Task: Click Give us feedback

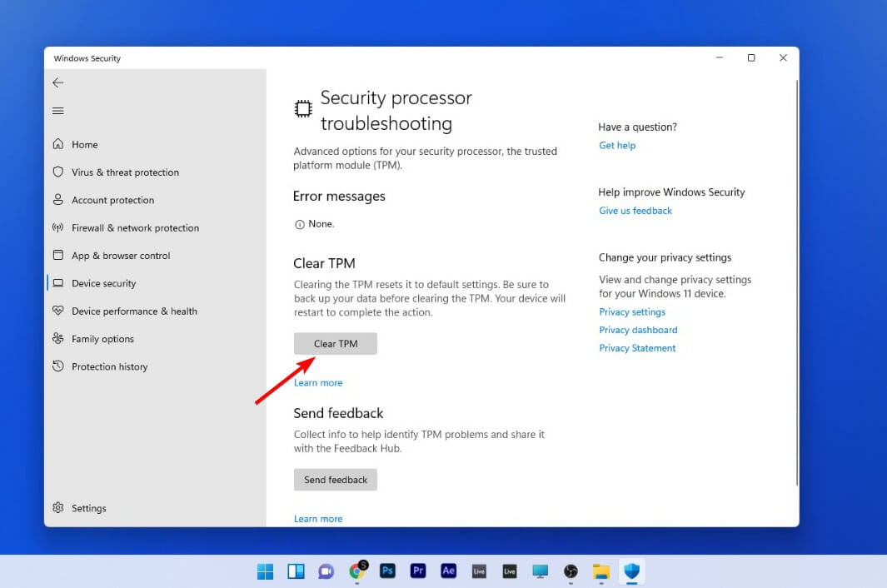Action: (635, 210)
